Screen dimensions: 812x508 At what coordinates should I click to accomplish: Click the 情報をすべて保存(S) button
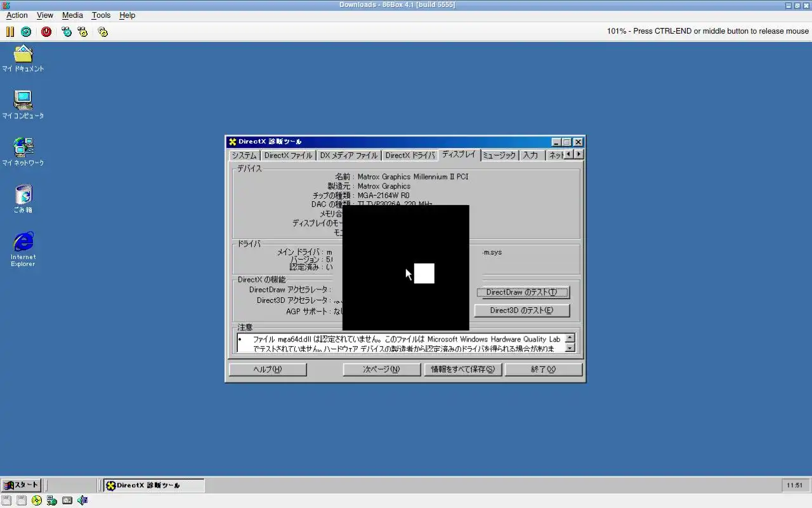[462, 370]
